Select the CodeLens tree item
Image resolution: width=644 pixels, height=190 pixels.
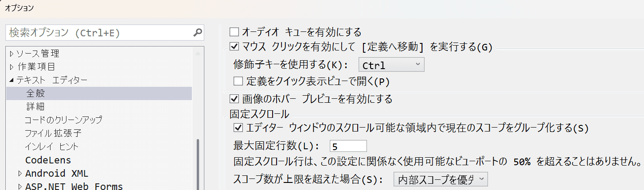(48, 160)
